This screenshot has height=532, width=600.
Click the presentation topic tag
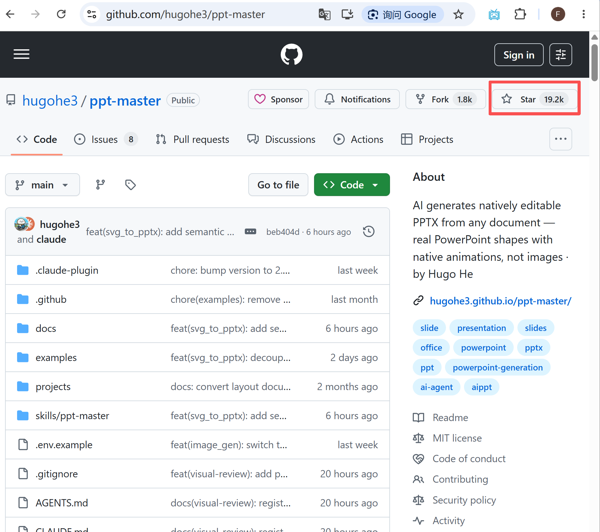point(481,328)
